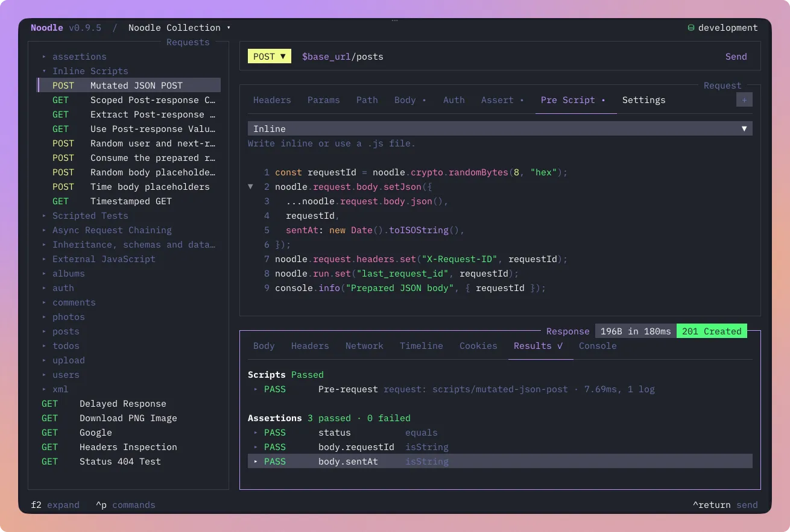This screenshot has width=790, height=532.
Task: Click Send next to the URL
Action: pyautogui.click(x=736, y=57)
